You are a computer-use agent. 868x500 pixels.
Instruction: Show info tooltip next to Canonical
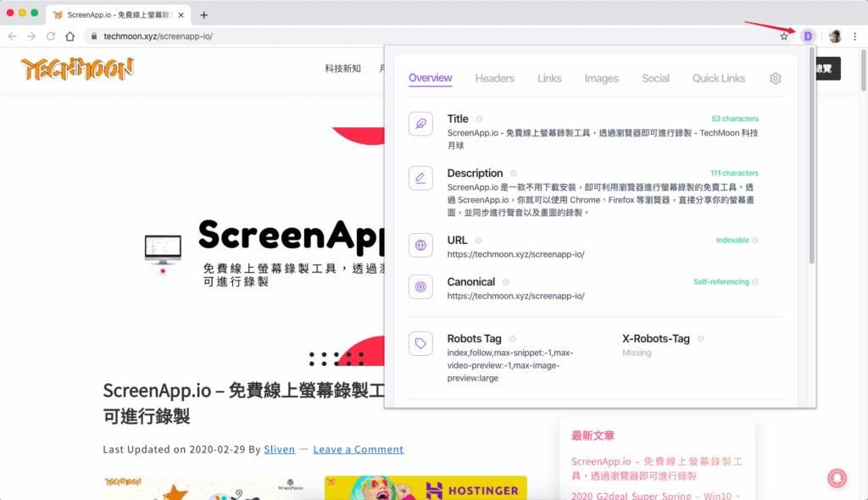coord(505,282)
